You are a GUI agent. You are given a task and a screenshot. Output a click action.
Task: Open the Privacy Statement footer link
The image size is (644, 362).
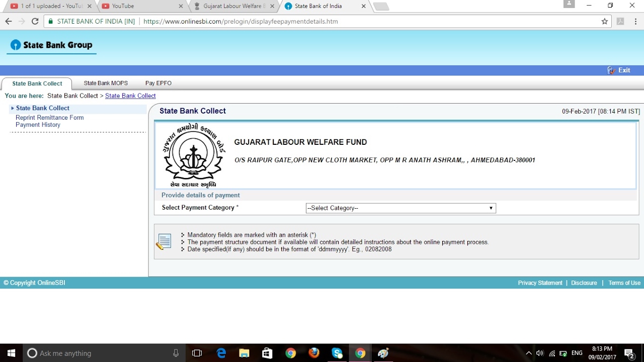540,283
